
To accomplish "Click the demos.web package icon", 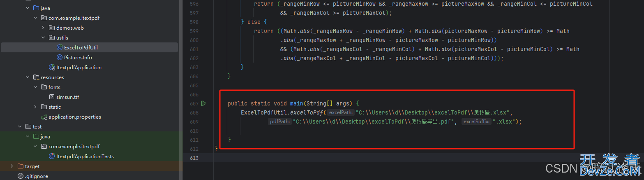I will (52, 28).
